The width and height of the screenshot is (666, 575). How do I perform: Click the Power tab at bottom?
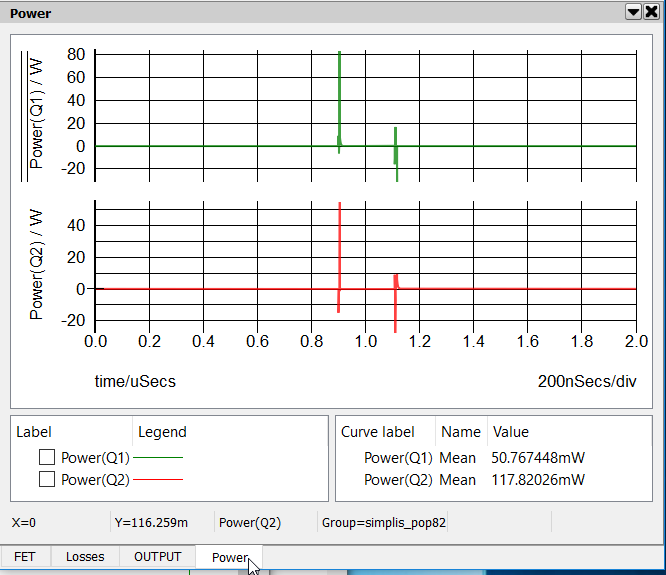(229, 557)
